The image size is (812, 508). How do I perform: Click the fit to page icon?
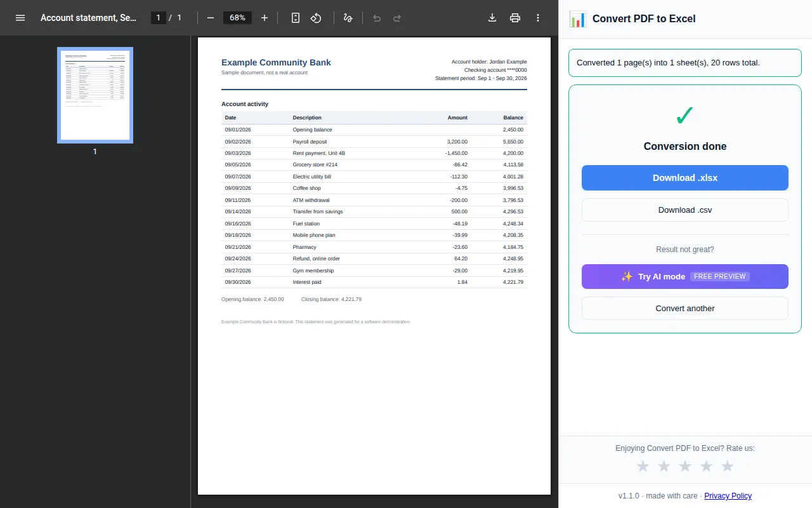tap(295, 18)
